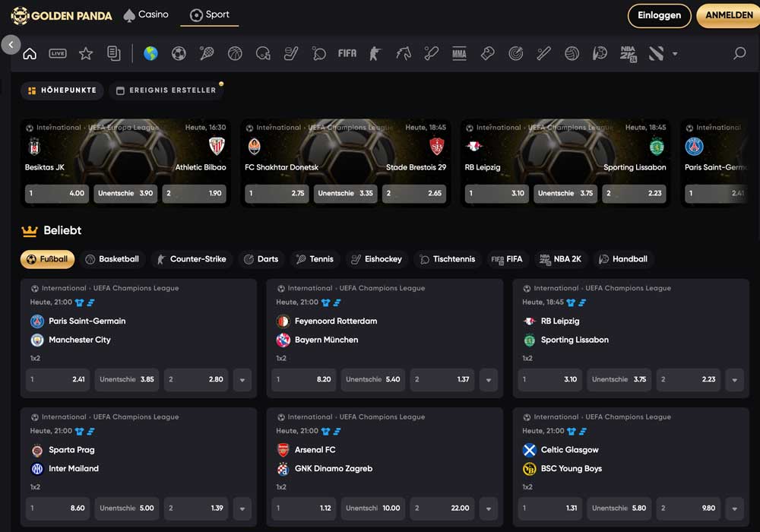Expand more markets for Sparta Prag vs Inter Mailand
Viewport: 760px width, 532px height.
[x=242, y=508]
